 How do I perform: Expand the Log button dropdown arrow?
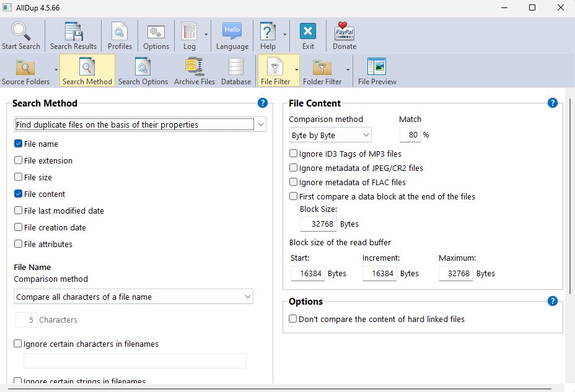coord(206,35)
